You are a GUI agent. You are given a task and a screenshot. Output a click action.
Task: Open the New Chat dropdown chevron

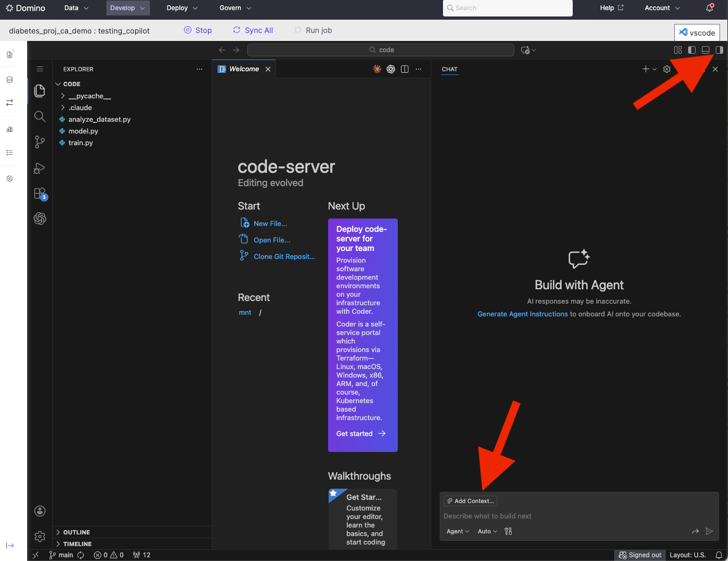[x=655, y=69]
